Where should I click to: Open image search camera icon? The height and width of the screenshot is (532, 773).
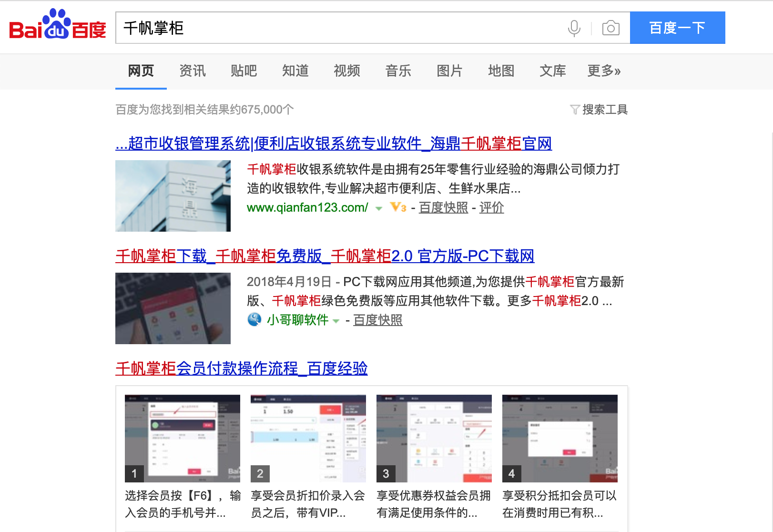611,28
